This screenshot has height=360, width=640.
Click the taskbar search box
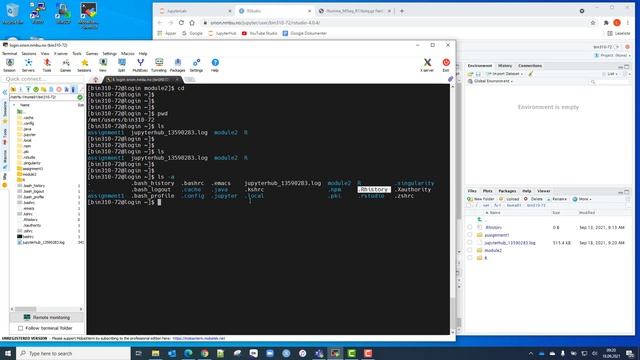pyautogui.click(x=73, y=353)
